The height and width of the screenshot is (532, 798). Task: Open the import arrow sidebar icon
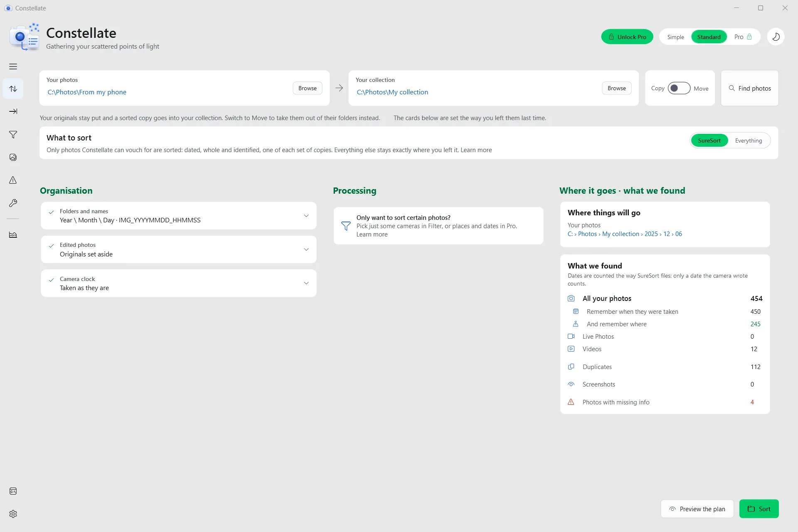click(x=13, y=111)
